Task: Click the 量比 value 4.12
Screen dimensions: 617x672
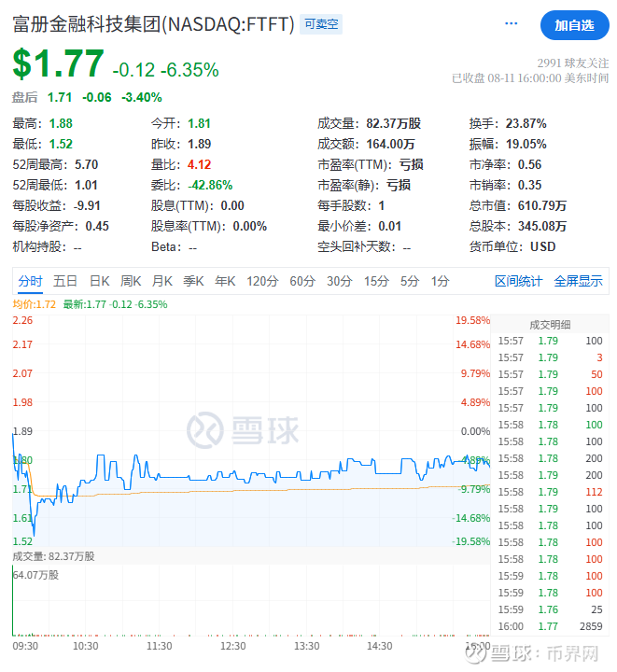Action: [199, 164]
